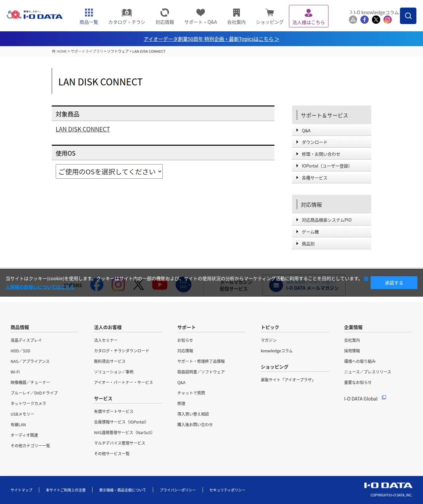Open 直販サイト「アイオープラザ」 link
Screen dimensions: 423x504
pyautogui.click(x=288, y=380)
